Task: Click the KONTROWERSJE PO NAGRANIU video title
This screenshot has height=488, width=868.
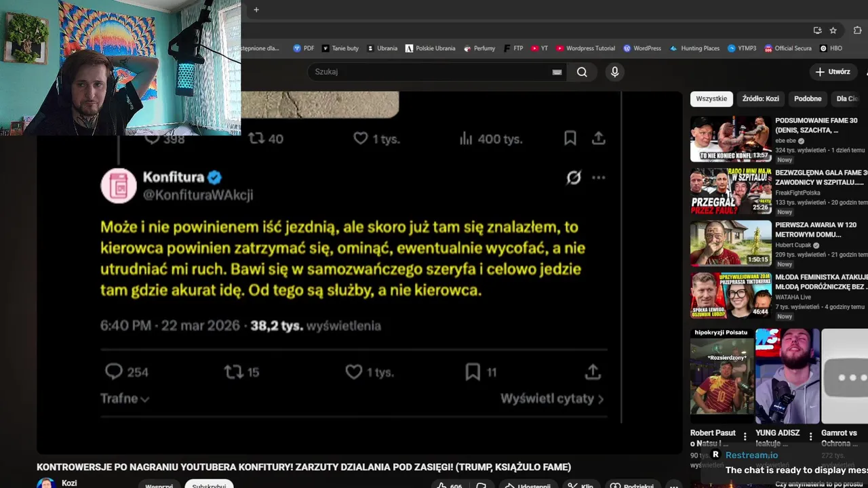Action: (x=304, y=467)
